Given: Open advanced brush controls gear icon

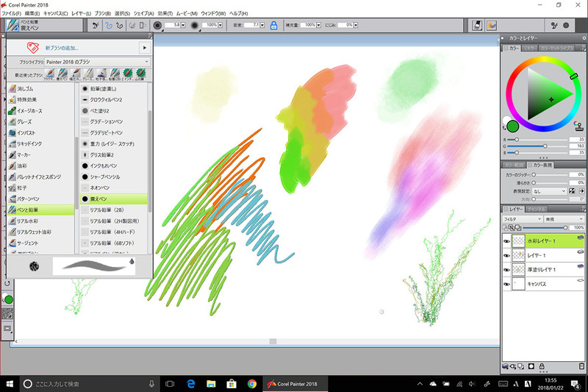Looking at the screenshot, I should (566, 25).
